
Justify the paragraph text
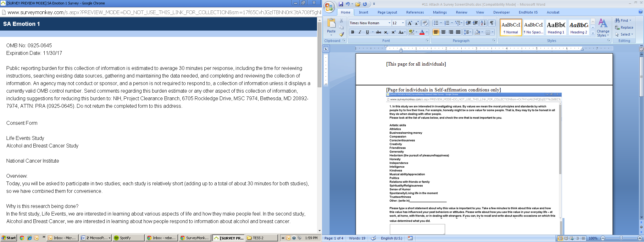tap(458, 32)
